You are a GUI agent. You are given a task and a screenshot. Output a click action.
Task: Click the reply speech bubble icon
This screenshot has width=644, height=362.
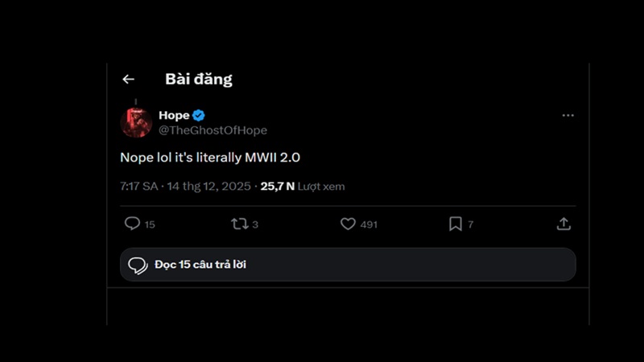[132, 224]
